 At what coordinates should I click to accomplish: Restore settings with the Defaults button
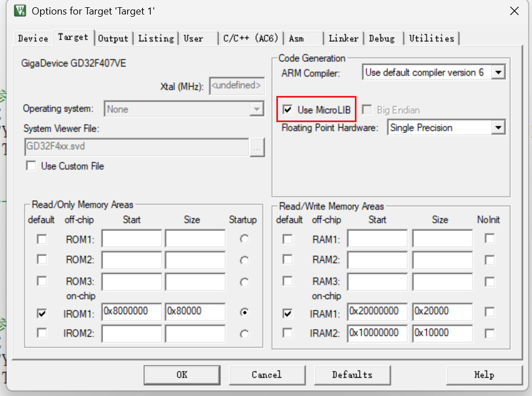pos(352,375)
